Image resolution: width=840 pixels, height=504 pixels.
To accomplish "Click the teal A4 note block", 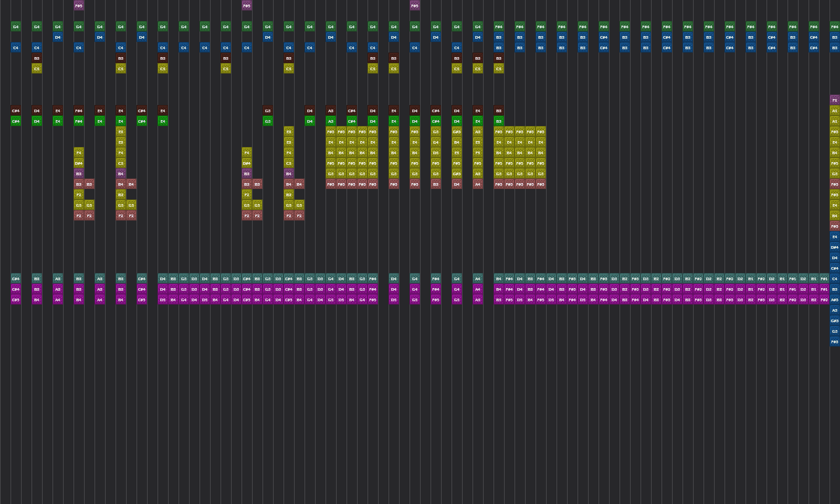I will click(478, 278).
